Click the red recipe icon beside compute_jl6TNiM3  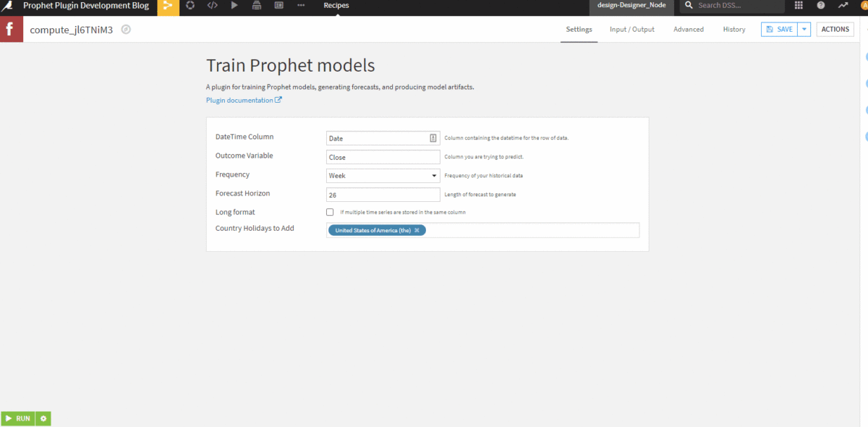coord(12,30)
